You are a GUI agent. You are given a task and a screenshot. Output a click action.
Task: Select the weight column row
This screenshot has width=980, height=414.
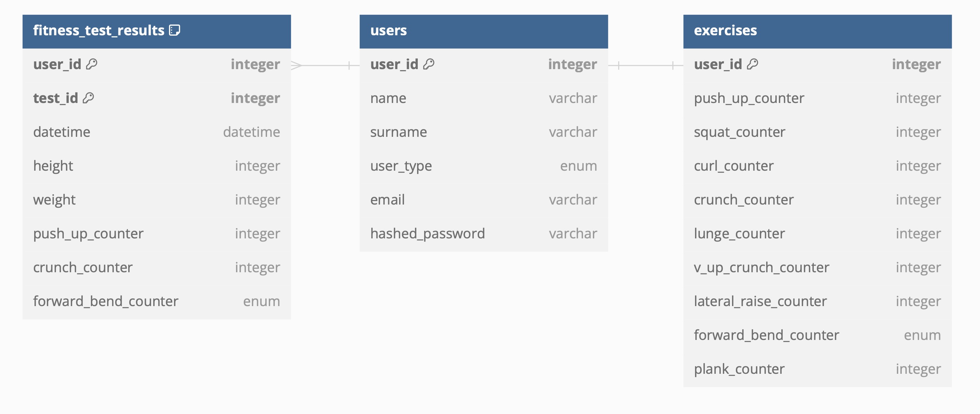[156, 200]
